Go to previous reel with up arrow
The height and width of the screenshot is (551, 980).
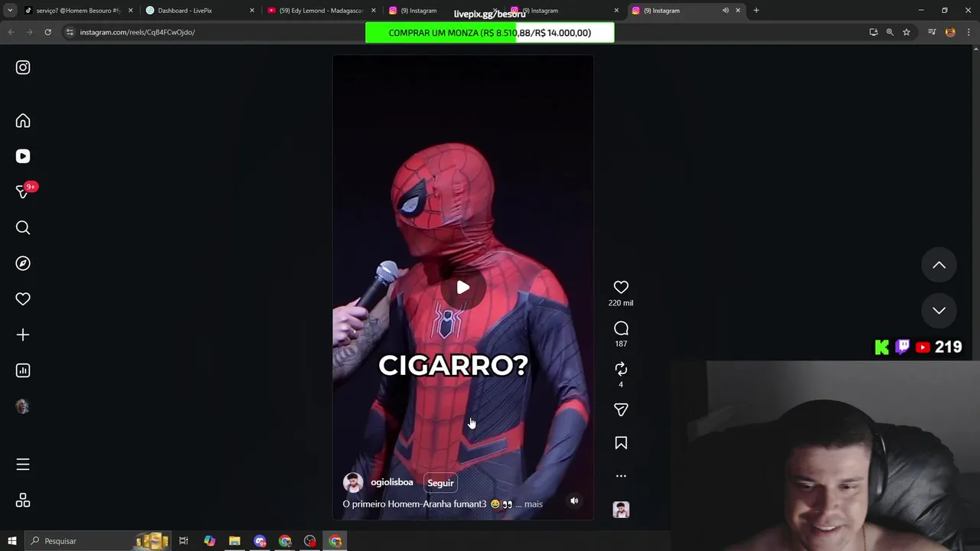pos(939,265)
